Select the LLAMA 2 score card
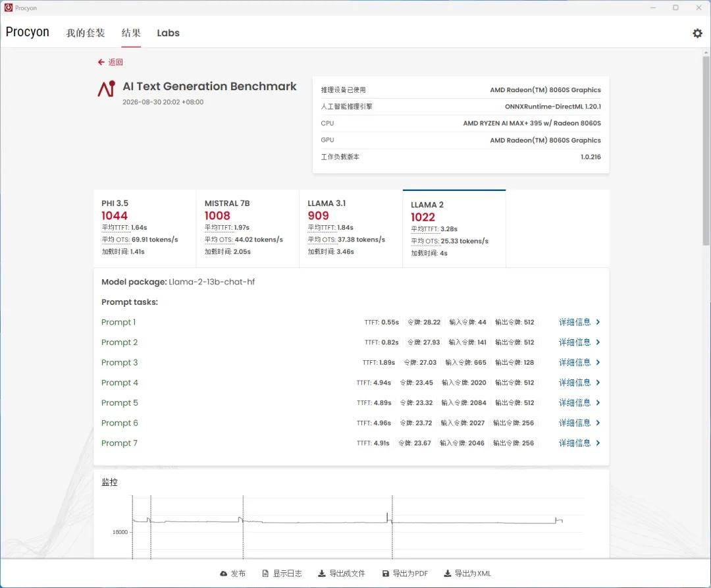 (x=454, y=228)
